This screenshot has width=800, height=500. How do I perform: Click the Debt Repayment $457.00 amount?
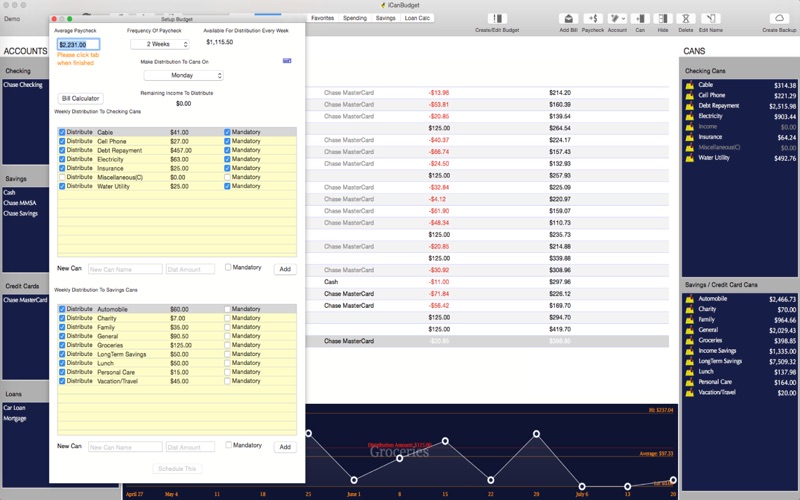(x=181, y=151)
